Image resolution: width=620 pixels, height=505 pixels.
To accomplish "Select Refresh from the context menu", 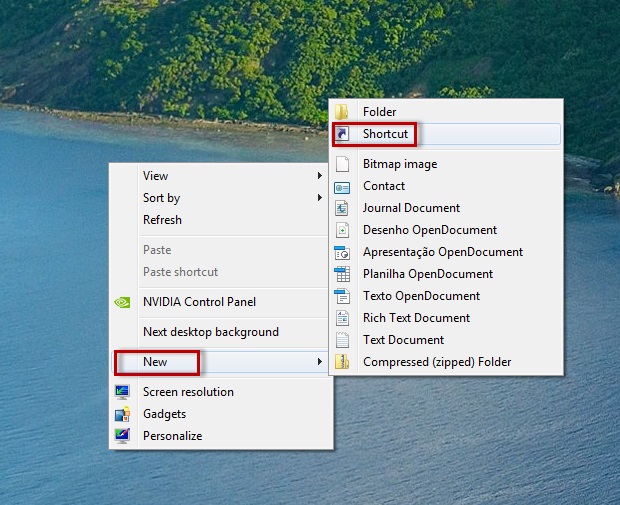I will 162,220.
